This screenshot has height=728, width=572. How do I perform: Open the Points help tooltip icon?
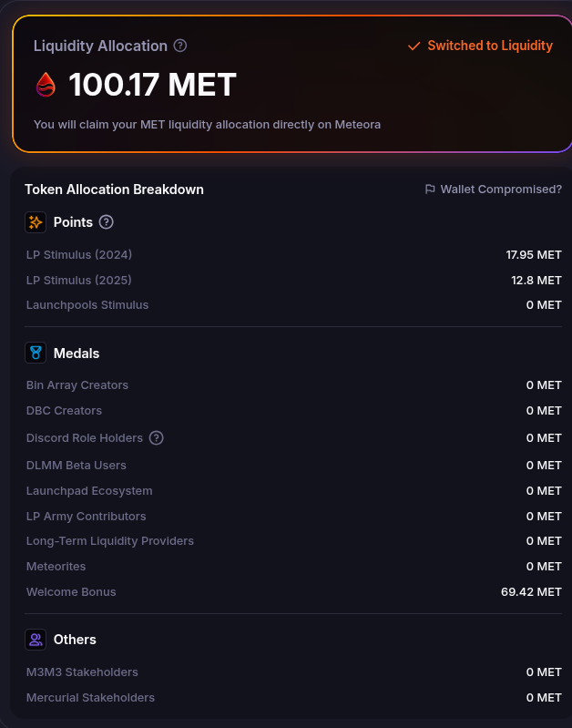tap(107, 221)
